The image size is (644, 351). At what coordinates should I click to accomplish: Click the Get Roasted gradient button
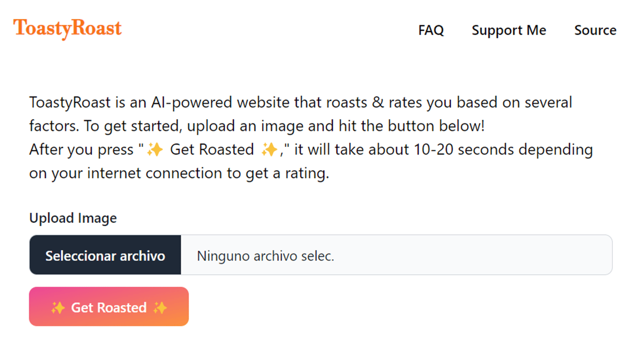pyautogui.click(x=109, y=307)
